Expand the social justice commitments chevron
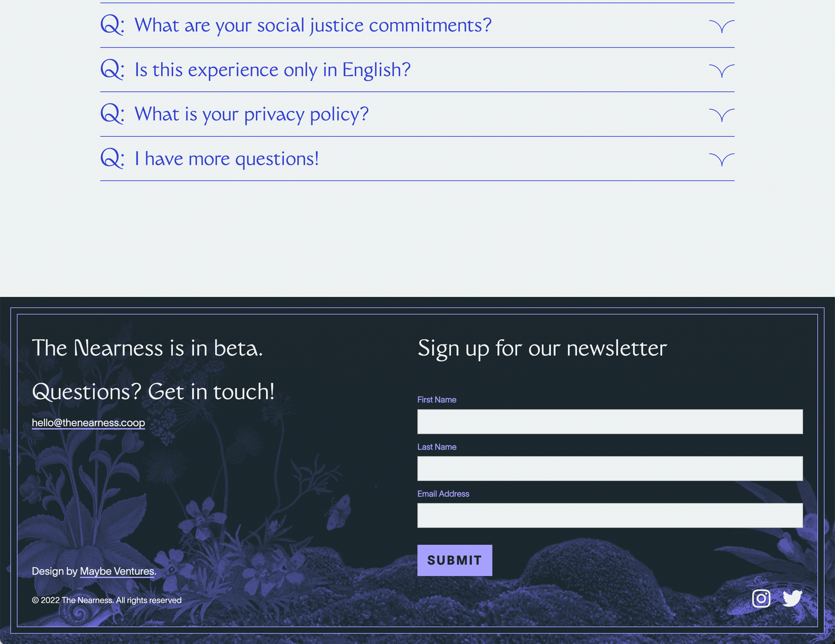The height and width of the screenshot is (644, 835). tap(722, 26)
